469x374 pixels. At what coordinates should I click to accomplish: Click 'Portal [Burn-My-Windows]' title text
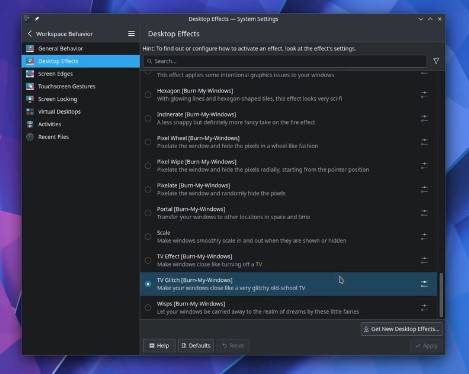point(191,209)
